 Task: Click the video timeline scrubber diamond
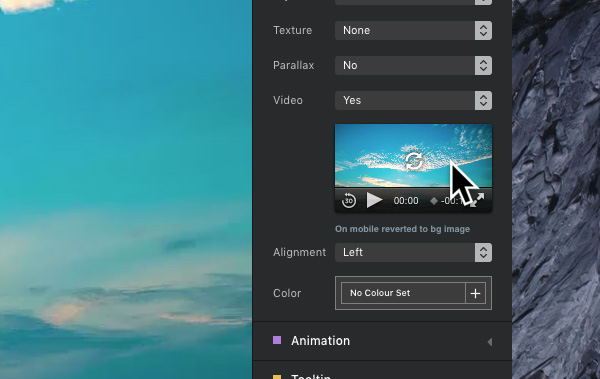click(434, 201)
